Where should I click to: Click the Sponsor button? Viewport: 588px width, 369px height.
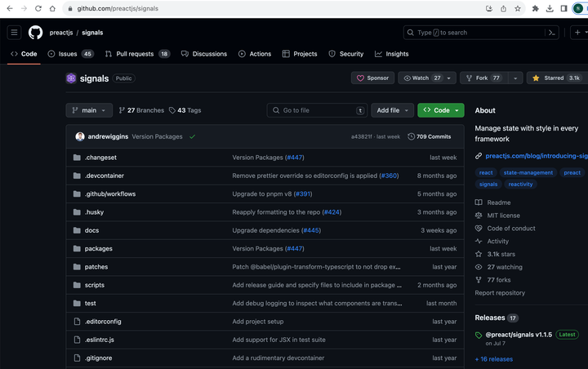coord(372,78)
